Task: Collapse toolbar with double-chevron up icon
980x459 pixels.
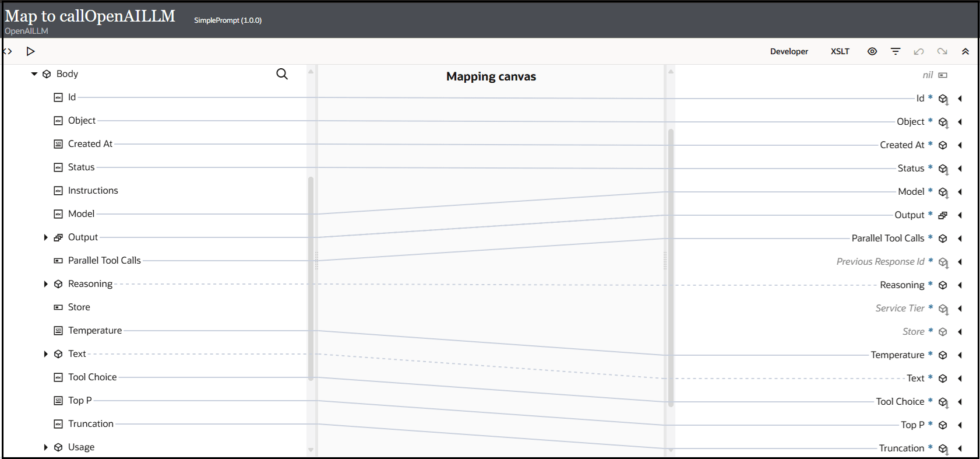Action: pyautogui.click(x=965, y=51)
